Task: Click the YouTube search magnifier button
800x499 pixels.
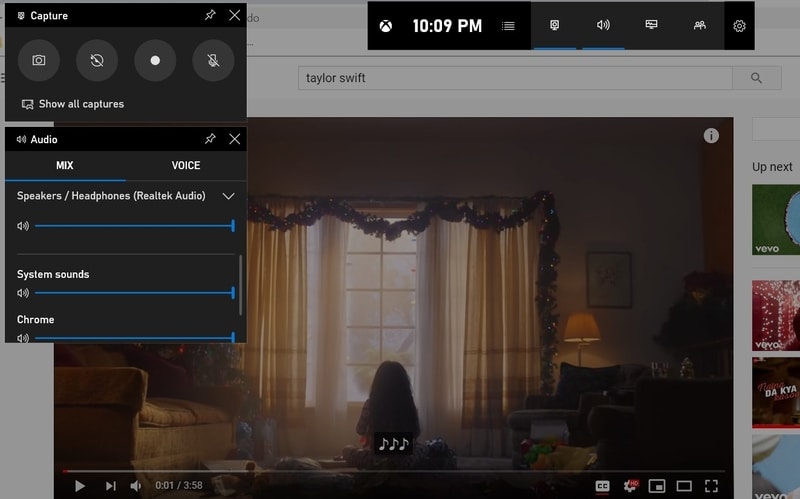Action: click(757, 78)
